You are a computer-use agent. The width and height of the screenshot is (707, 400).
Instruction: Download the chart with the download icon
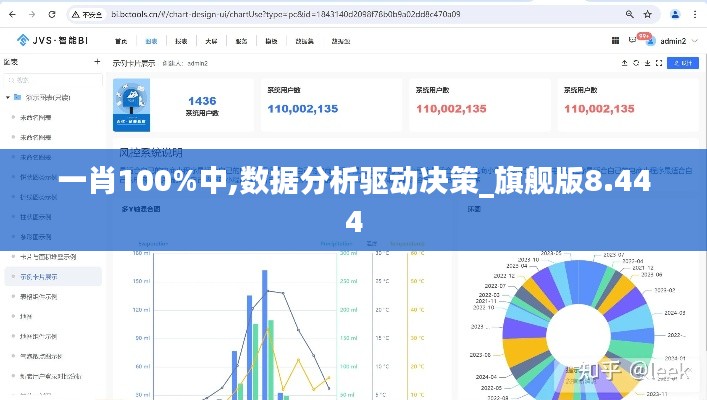tap(647, 63)
